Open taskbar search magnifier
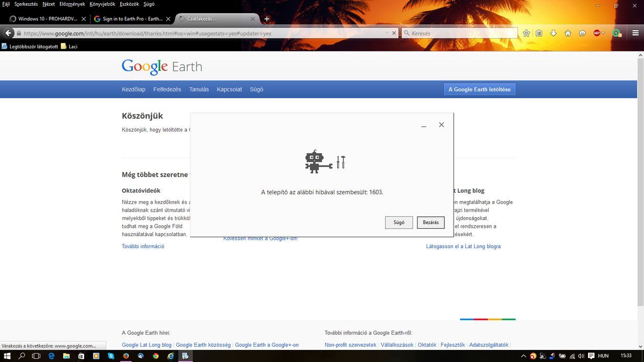Image resolution: width=644 pixels, height=362 pixels. tap(22, 356)
